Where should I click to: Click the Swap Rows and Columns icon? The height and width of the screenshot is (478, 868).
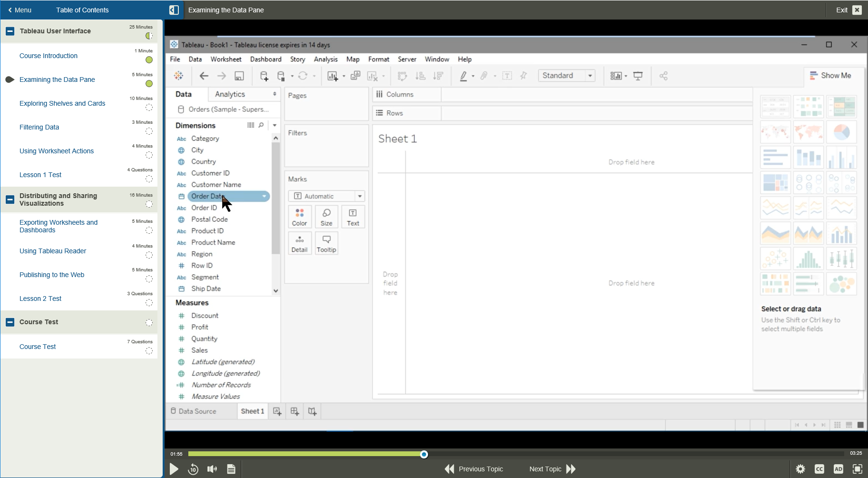coord(402,75)
